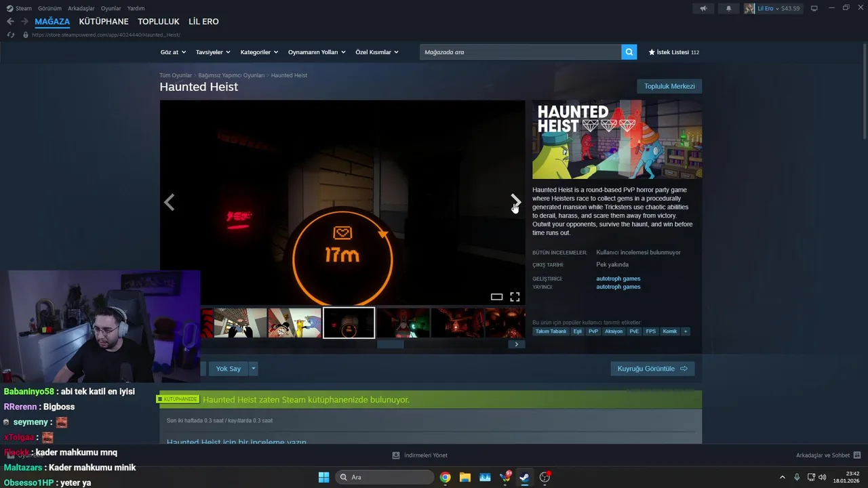Show next media with right arrow

point(515,202)
